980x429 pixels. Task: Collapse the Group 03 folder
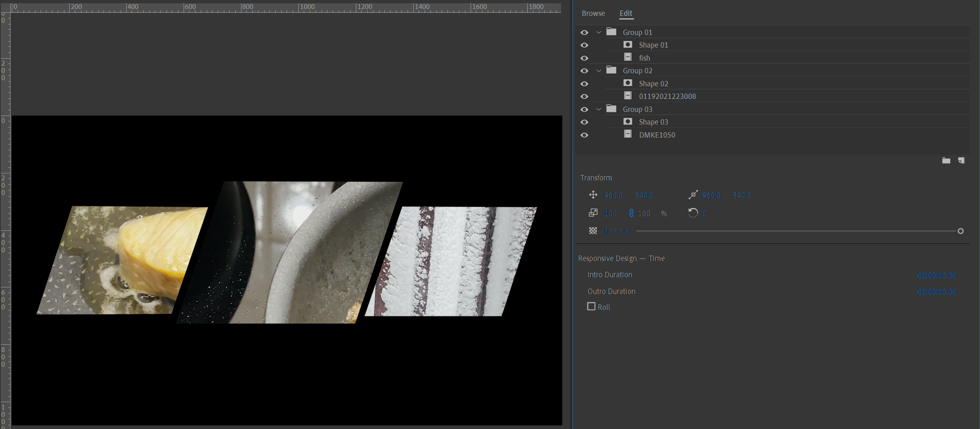[599, 109]
